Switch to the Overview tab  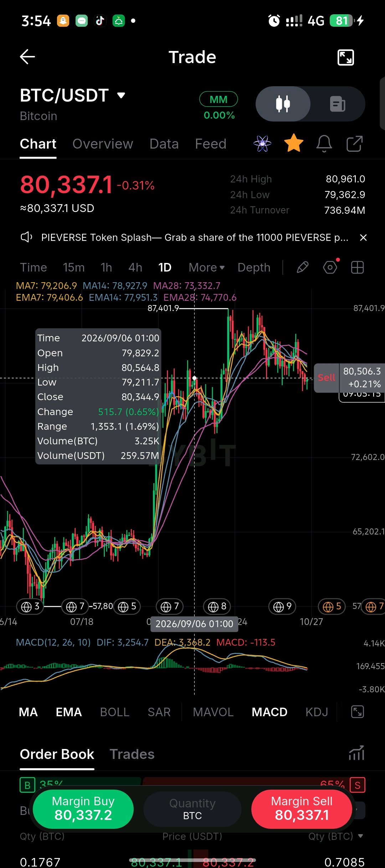[103, 144]
